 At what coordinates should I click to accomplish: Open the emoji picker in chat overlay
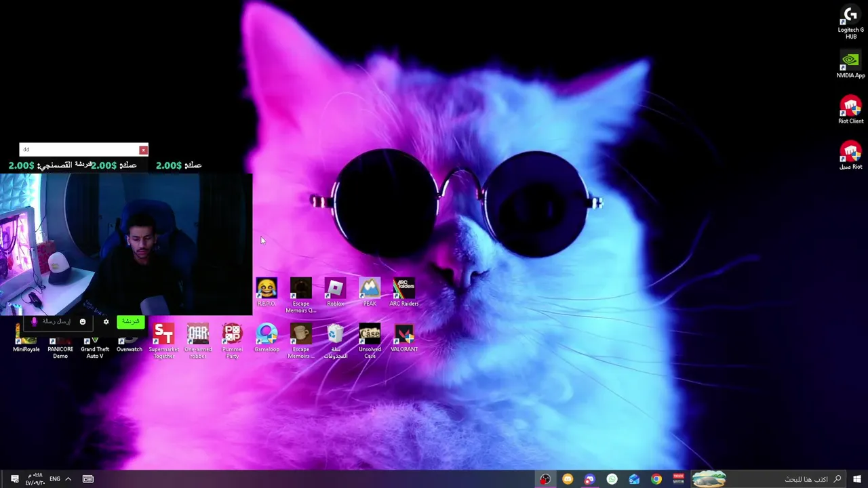[83, 322]
